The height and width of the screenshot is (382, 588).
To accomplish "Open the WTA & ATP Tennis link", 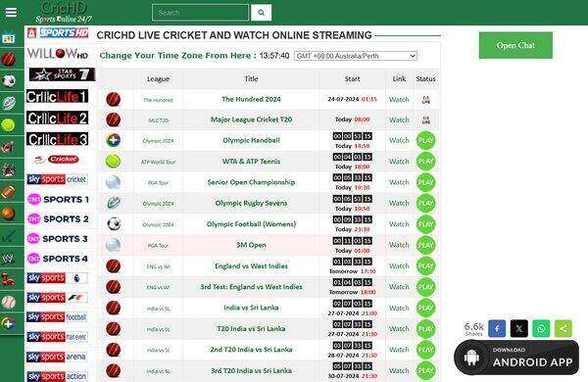I will point(251,162).
